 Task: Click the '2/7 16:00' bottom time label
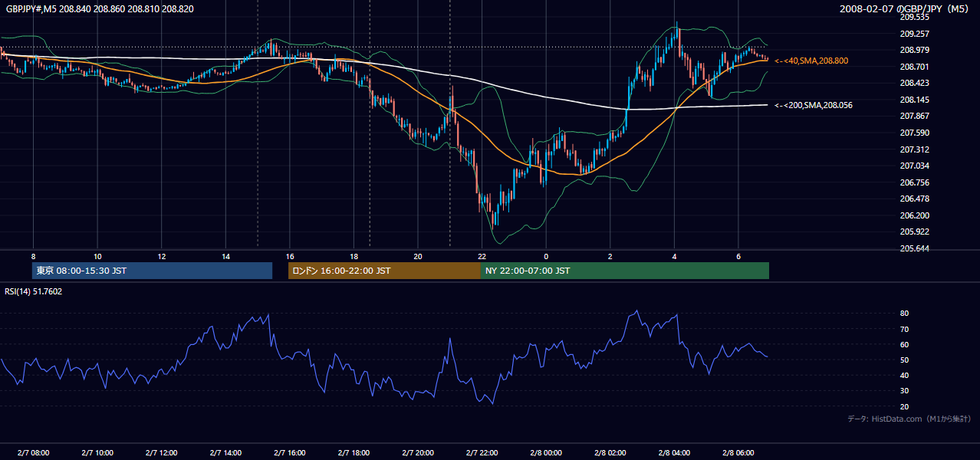point(290,453)
